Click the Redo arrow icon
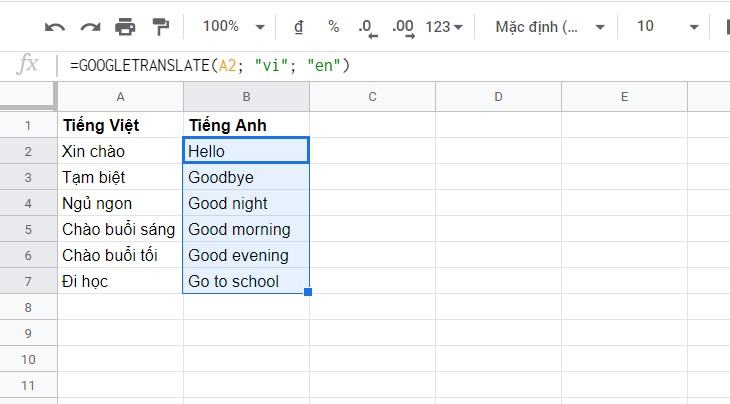 (90, 27)
